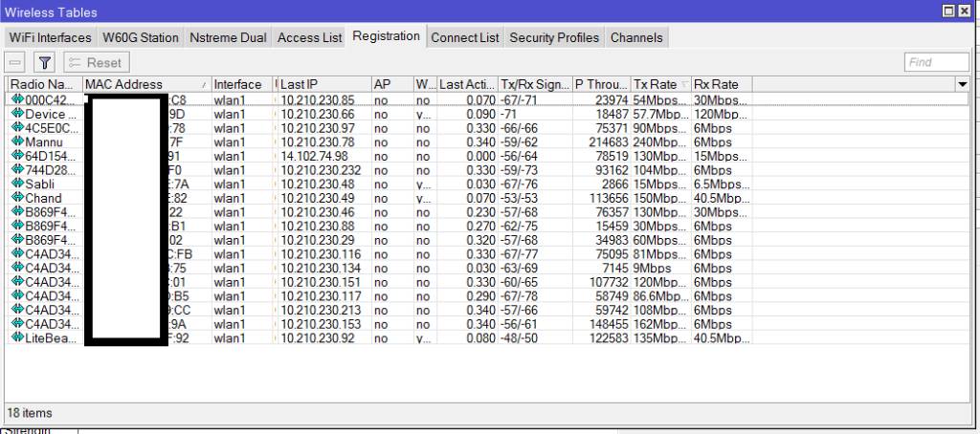Open the column chooser dropdown arrow
The width and height of the screenshot is (980, 434).
coord(962,84)
